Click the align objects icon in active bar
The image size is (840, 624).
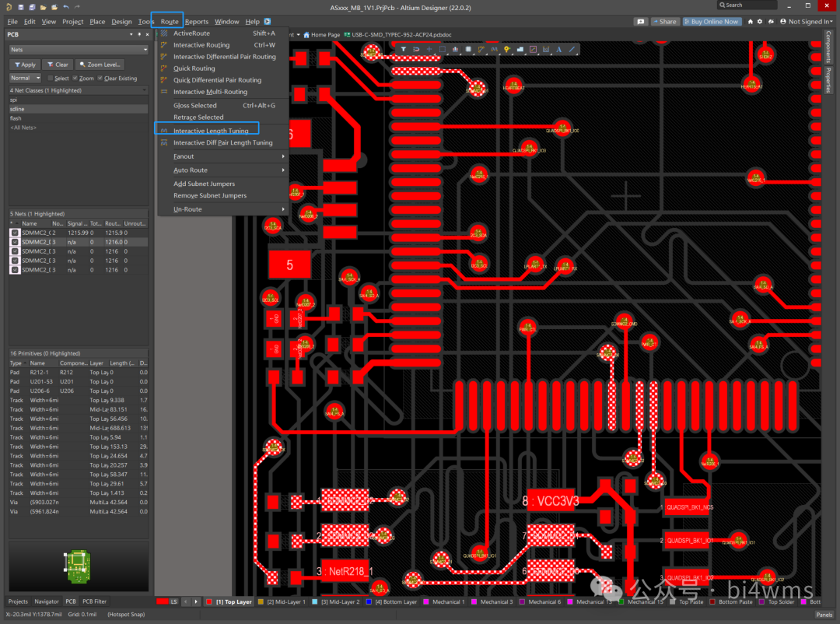[x=455, y=50]
